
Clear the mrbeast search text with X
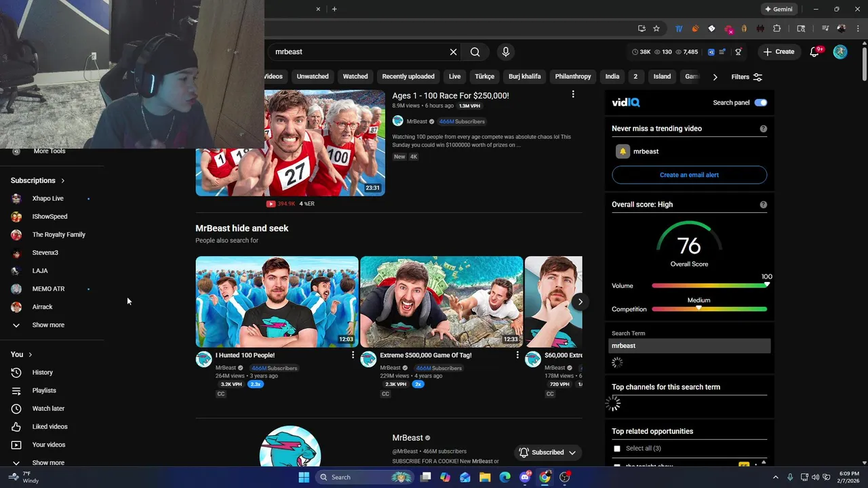click(x=454, y=52)
